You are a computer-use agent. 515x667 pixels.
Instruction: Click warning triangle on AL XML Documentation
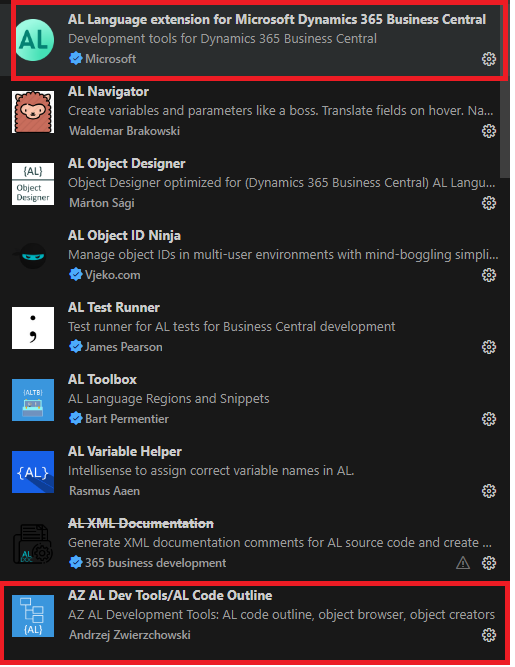coord(463,563)
